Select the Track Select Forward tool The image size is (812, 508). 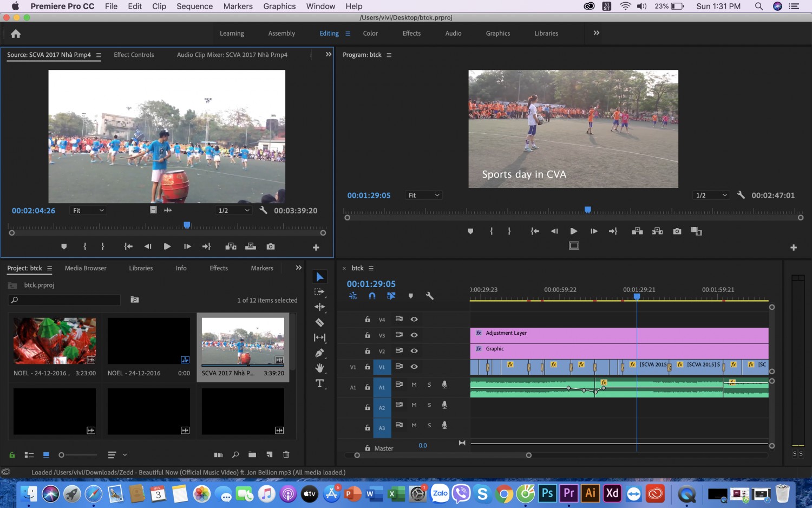pos(320,292)
